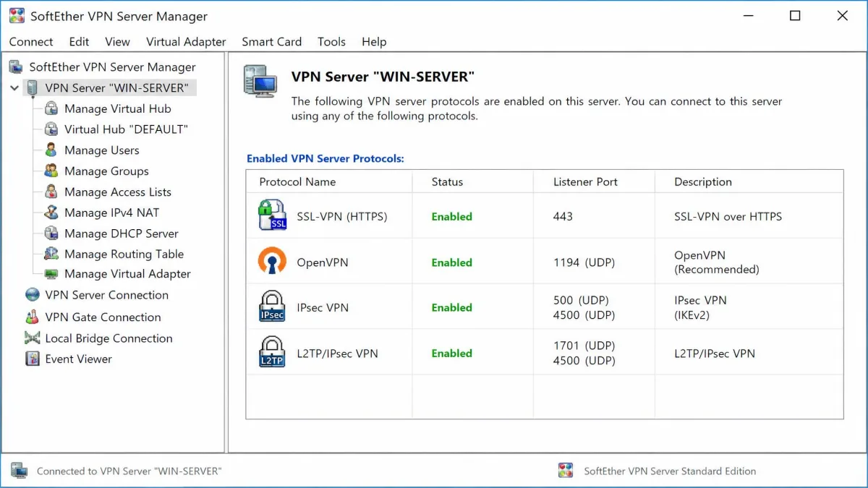The image size is (868, 488).
Task: Open Manage Users in the sidebar
Action: [102, 150]
